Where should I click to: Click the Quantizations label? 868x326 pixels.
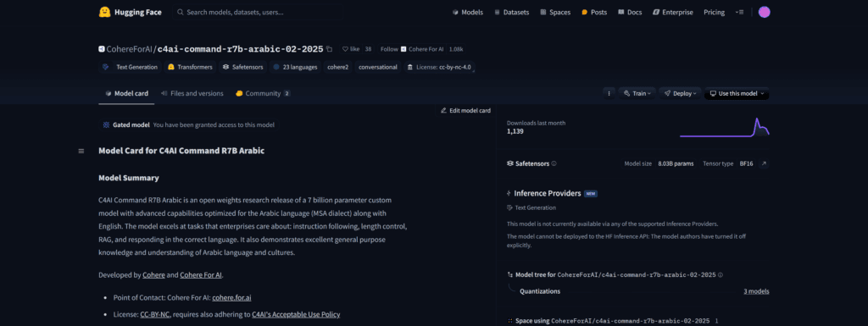coord(540,291)
